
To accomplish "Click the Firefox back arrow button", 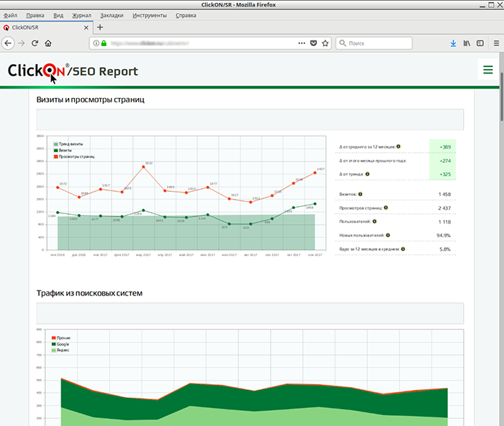I will coord(9,43).
